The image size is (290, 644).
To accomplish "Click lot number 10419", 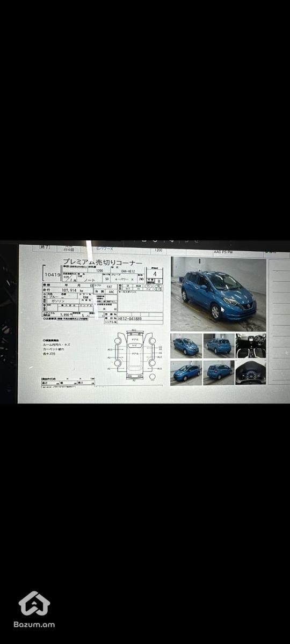I will [52, 274].
